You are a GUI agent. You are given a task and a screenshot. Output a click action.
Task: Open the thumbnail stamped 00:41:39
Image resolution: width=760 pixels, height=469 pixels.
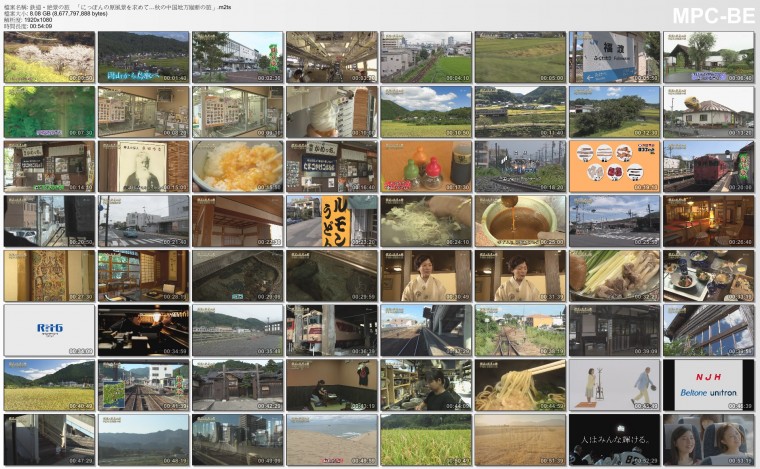point(143,385)
